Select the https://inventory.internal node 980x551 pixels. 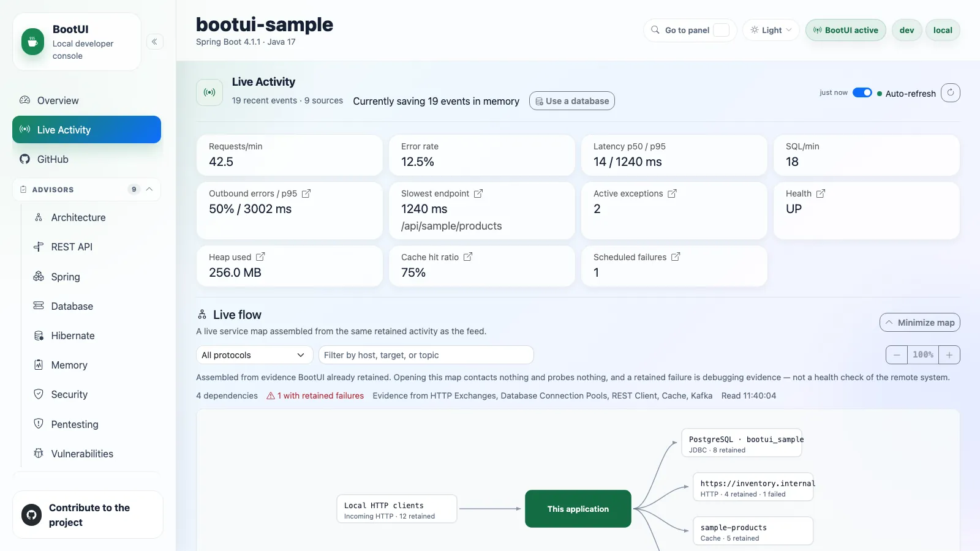click(x=753, y=487)
